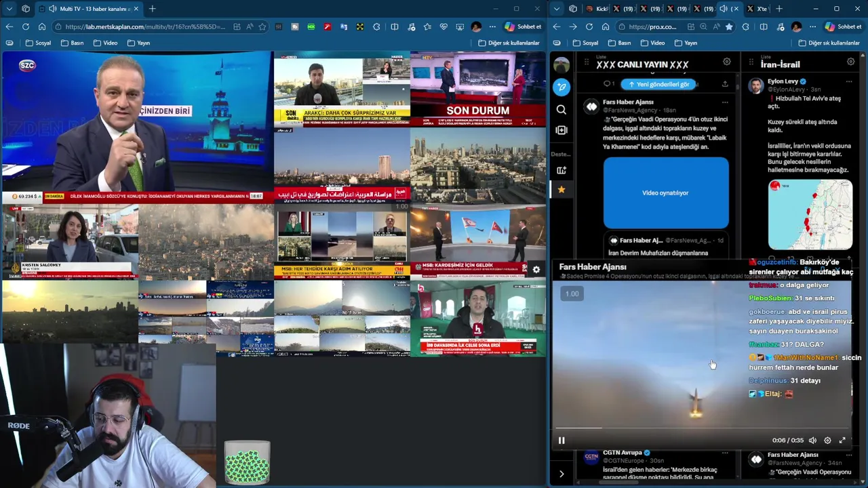Open settings of CANLI YAYIN column

726,62
